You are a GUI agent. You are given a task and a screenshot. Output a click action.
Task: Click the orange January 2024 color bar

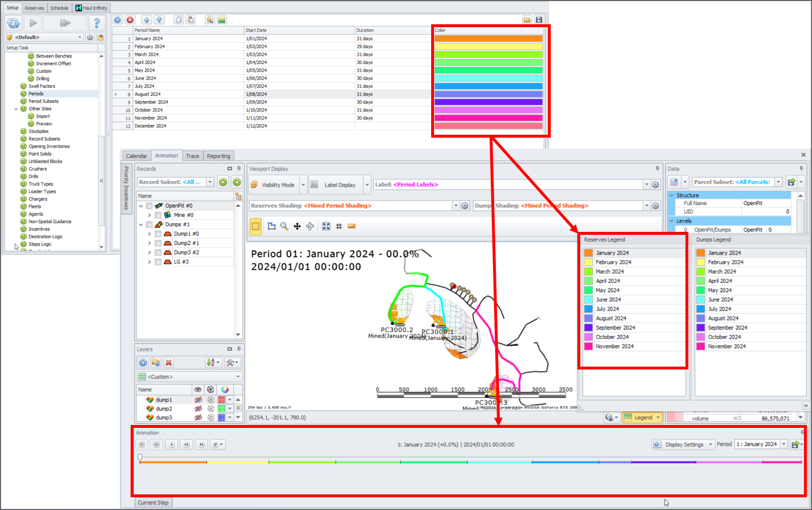pyautogui.click(x=488, y=39)
